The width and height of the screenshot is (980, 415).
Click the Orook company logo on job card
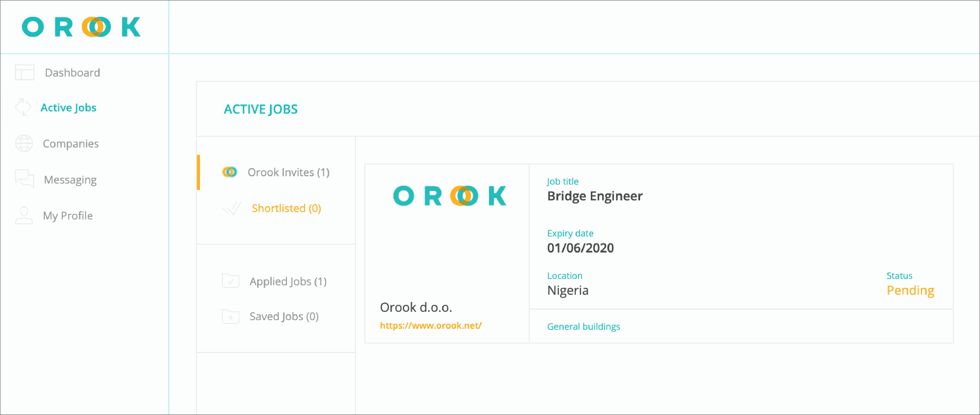(450, 196)
